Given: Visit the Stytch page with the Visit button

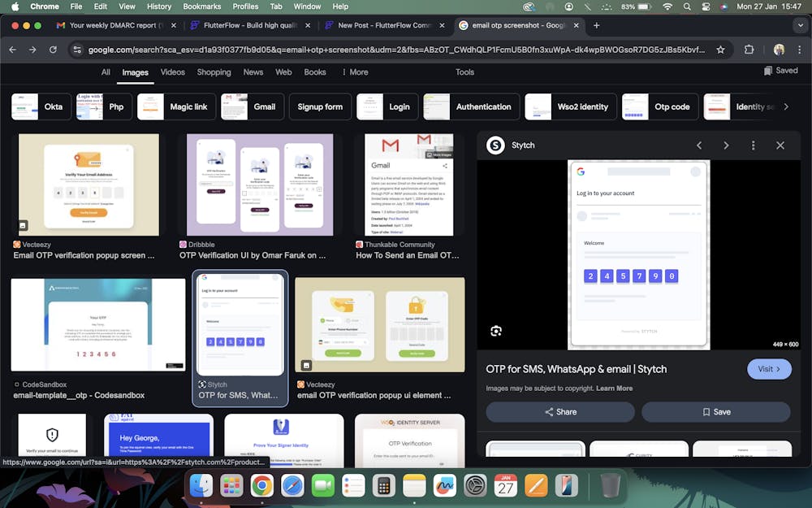Looking at the screenshot, I should 769,369.
